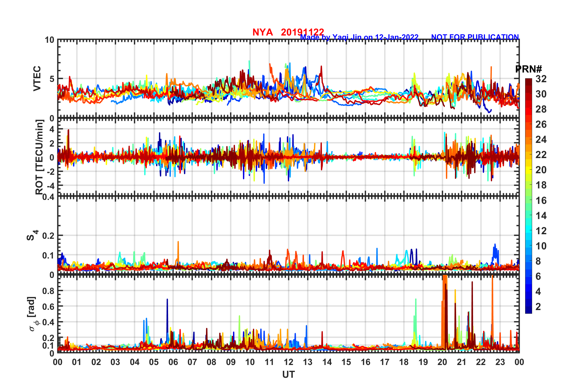This screenshot has width=577, height=392.
Task: Click the 12 tick on the UT axis
Action: [x=288, y=362]
